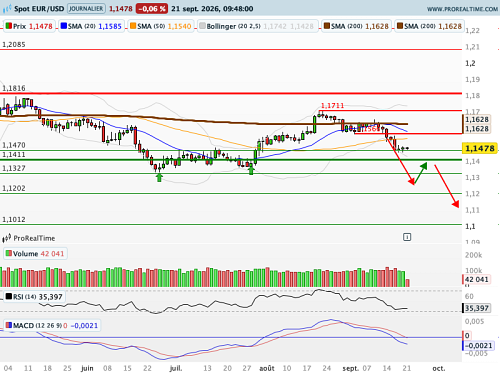The height and width of the screenshot is (375, 500).
Task: Click the RSI (14) 35,397 indicator label
Action: pyautogui.click(x=34, y=297)
